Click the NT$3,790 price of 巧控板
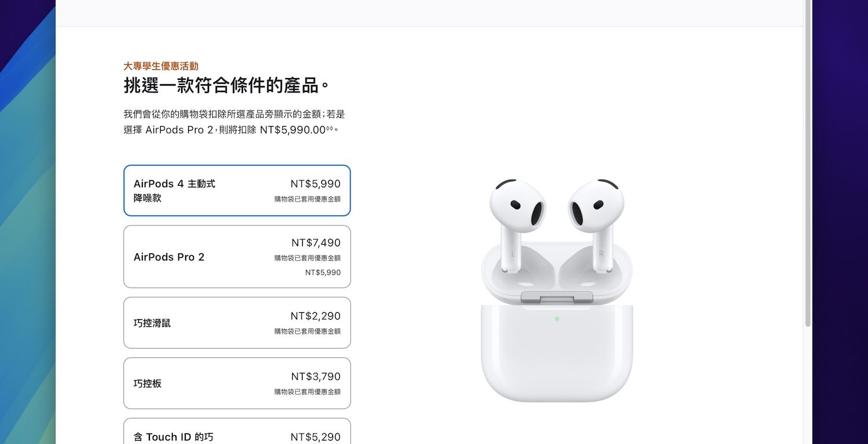The image size is (868, 444). 316,377
